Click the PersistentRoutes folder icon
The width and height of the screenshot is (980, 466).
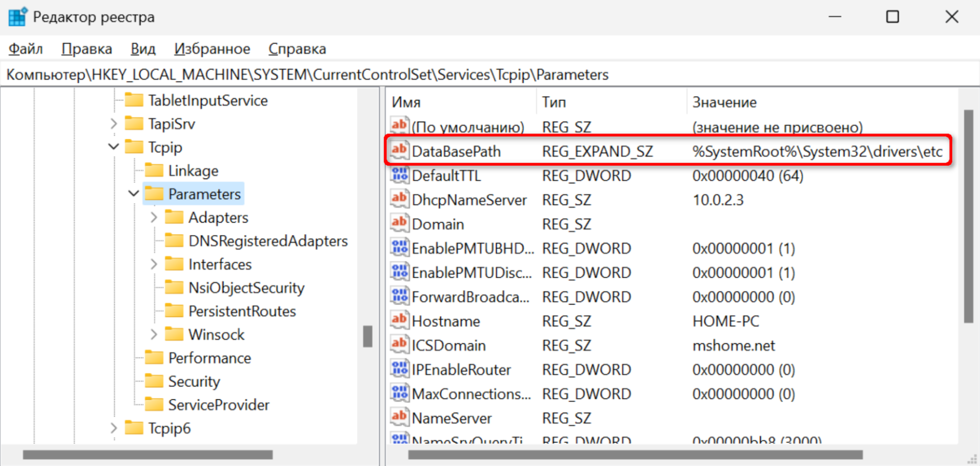[x=174, y=311]
